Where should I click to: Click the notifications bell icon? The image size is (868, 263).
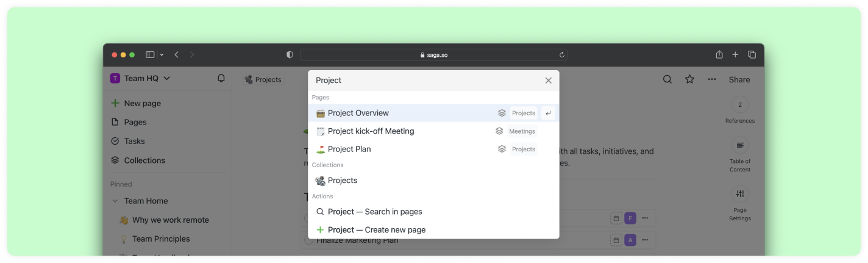pos(221,78)
